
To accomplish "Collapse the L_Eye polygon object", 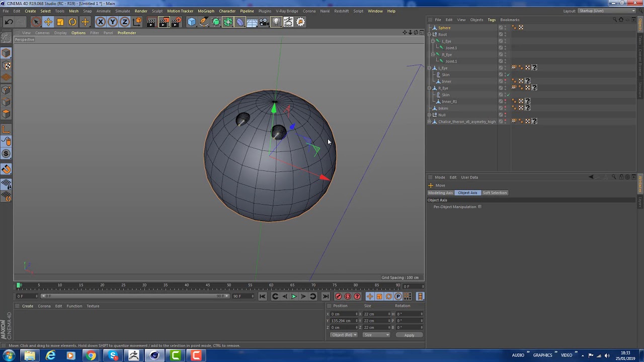I will [430, 68].
